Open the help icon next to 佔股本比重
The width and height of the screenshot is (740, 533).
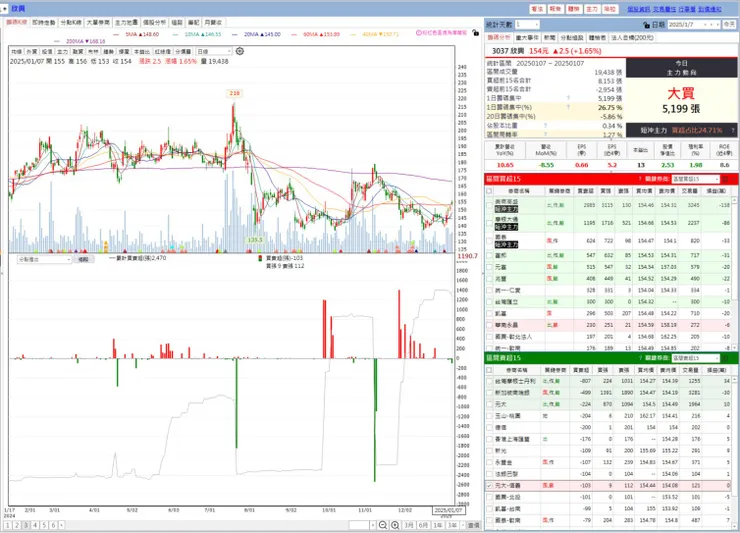click(x=545, y=126)
